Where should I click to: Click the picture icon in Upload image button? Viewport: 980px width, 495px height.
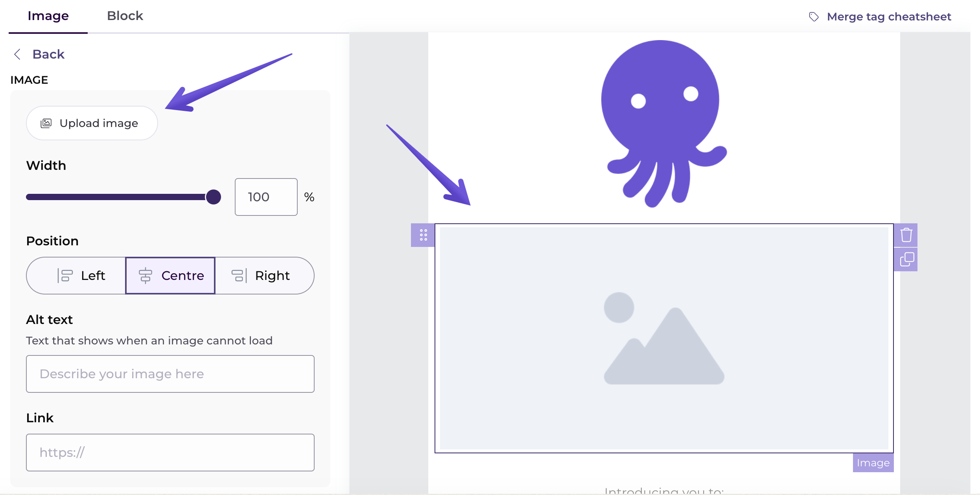pyautogui.click(x=46, y=123)
